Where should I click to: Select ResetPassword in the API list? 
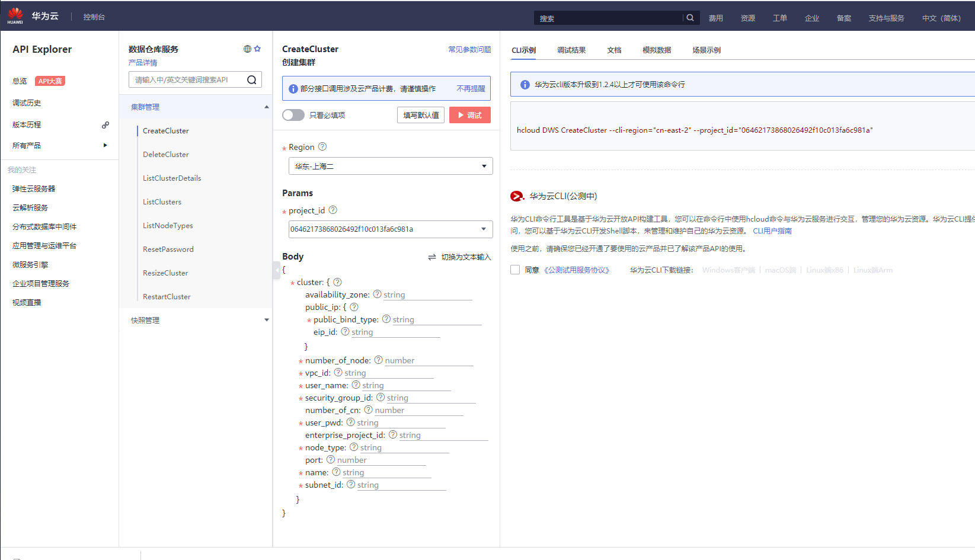[x=168, y=249]
